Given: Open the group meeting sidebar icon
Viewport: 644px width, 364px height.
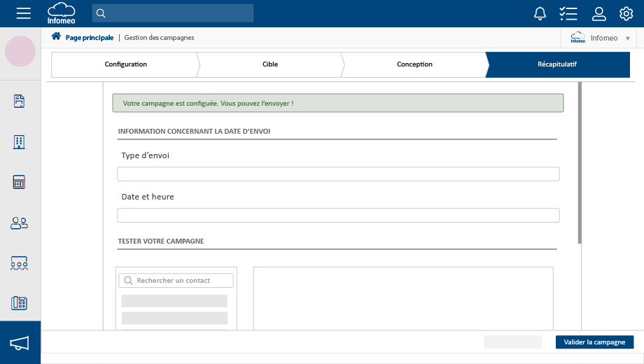Looking at the screenshot, I should point(19,263).
